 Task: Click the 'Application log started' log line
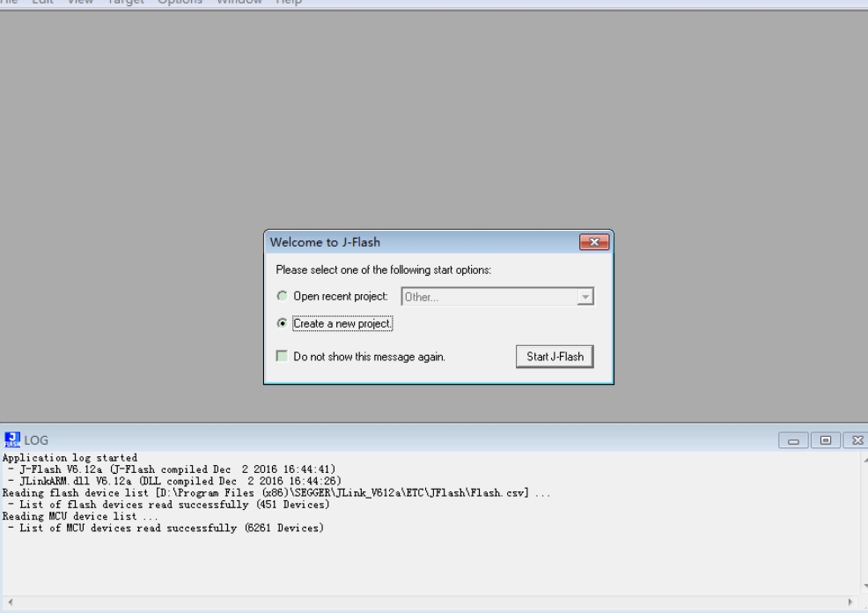[x=70, y=458]
